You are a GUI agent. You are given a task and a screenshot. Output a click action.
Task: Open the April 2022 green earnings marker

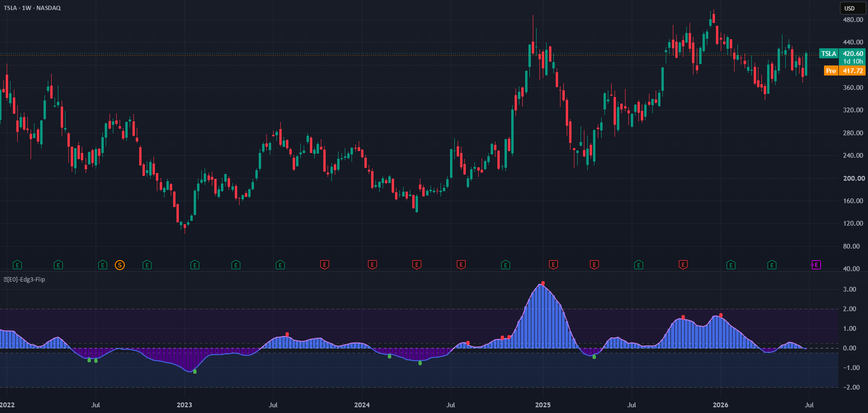pos(58,265)
